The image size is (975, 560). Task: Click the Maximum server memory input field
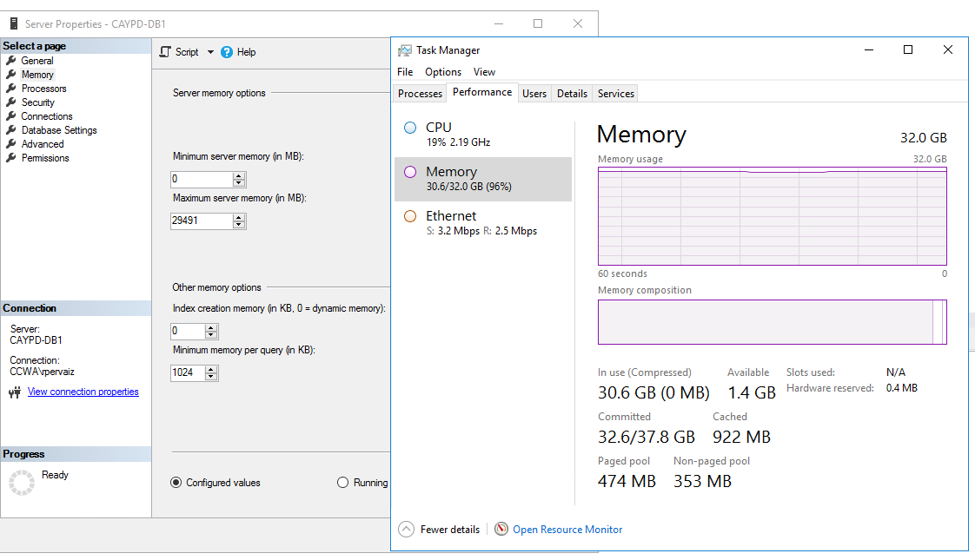(x=202, y=221)
